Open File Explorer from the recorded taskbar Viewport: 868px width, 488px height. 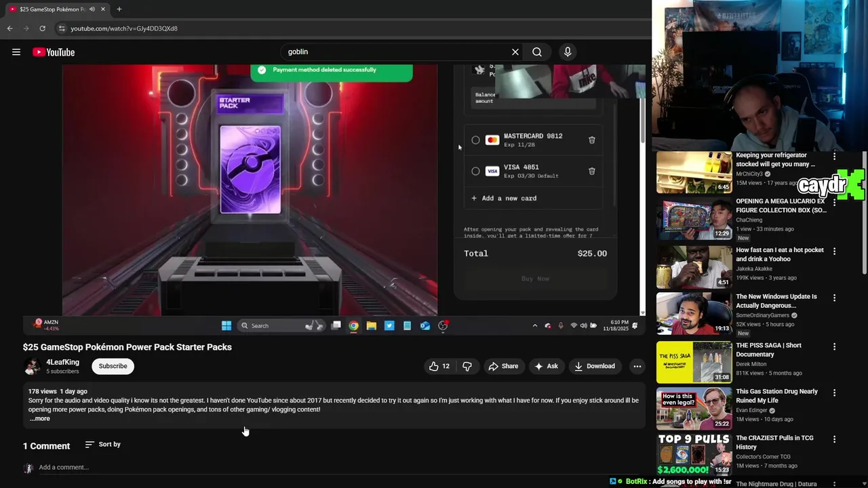click(x=372, y=326)
